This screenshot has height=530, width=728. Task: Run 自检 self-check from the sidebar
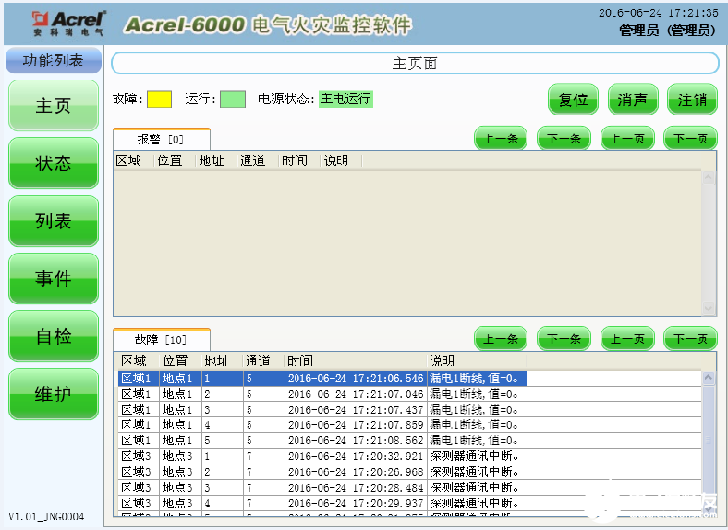coord(53,337)
